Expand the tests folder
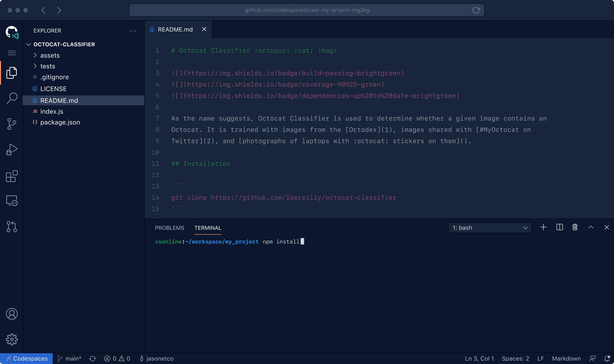The height and width of the screenshot is (364, 614). (48, 66)
